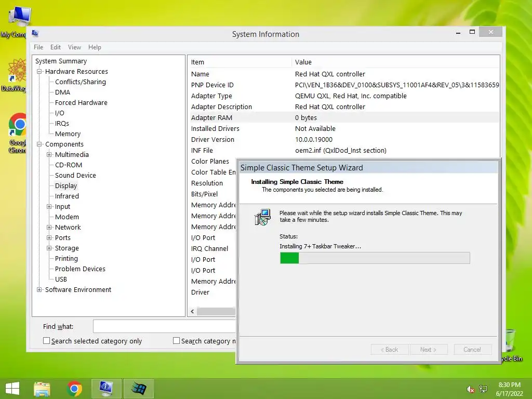Click the Item column header

coord(240,62)
